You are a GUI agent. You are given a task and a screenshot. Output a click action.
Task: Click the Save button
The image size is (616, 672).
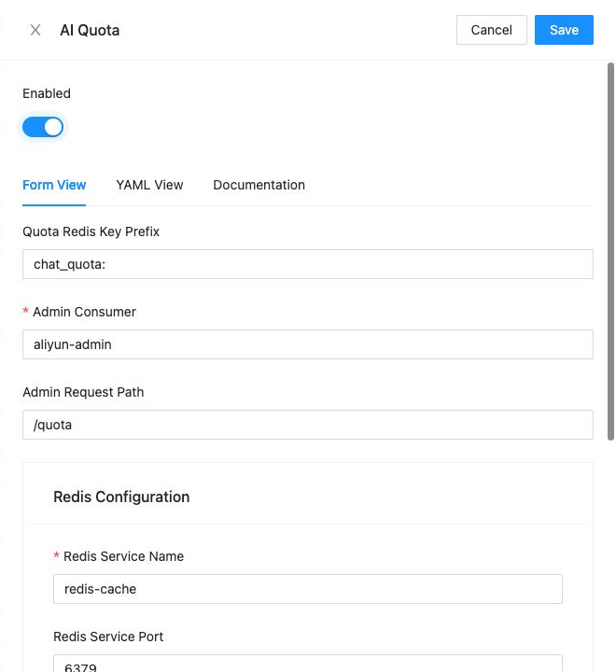tap(564, 30)
